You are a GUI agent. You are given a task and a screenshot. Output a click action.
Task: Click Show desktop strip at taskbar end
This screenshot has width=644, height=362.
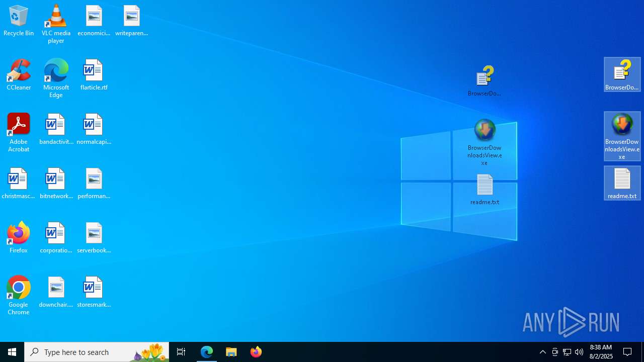[x=642, y=352]
